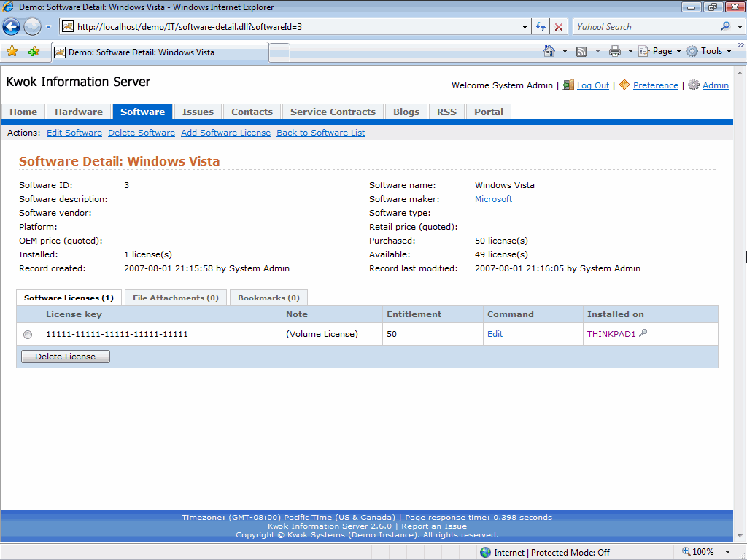The height and width of the screenshot is (560, 747).
Task: Edit the volume license entry
Action: tap(495, 334)
